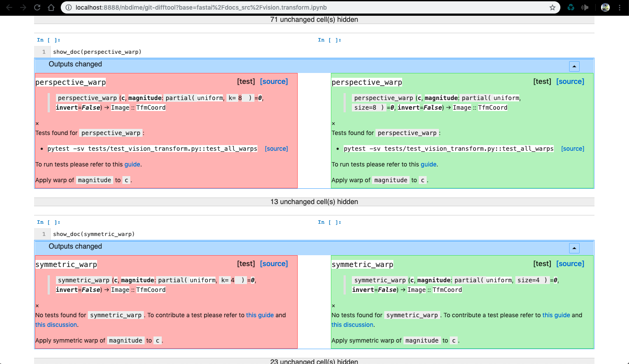Open [source] link next to pytest in added output
Image resolution: width=629 pixels, height=364 pixels.
point(573,149)
